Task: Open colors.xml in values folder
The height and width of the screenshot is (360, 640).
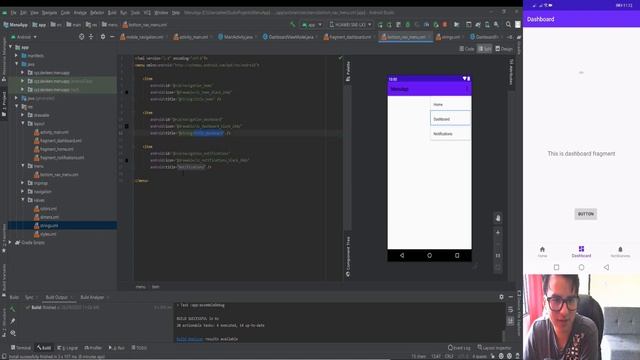Action: click(46, 209)
